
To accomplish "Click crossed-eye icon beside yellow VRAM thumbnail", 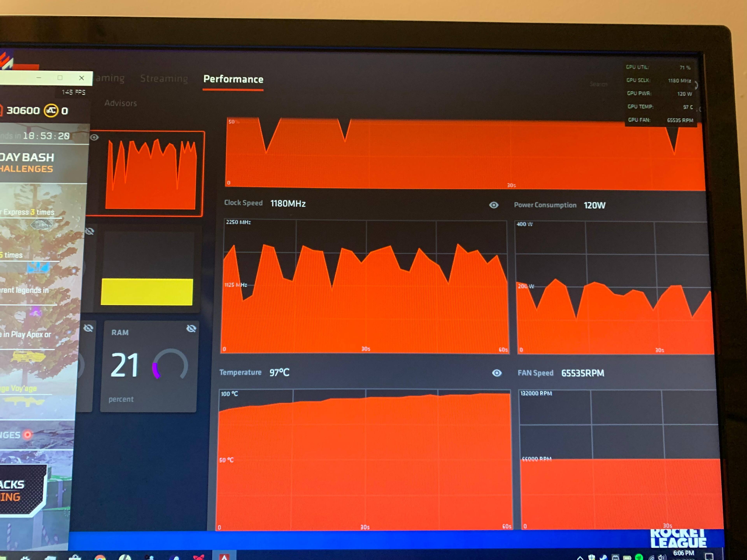I will tap(89, 231).
